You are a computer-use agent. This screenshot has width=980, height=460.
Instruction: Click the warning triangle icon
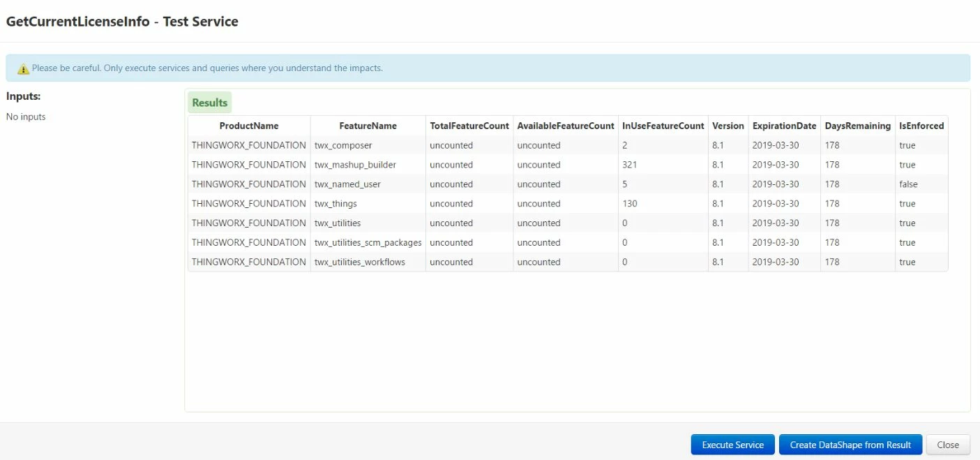tap(23, 68)
